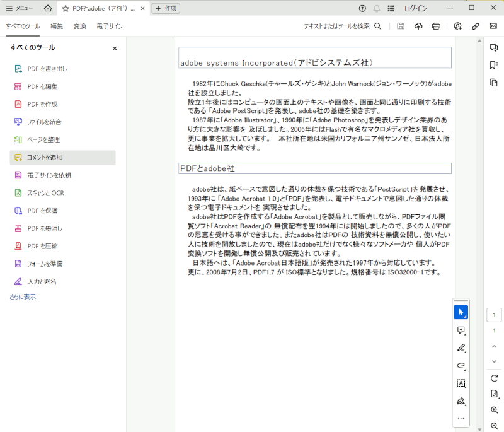Select the arrow selection tool
Viewport: 504px width, 432px height.
[x=461, y=312]
